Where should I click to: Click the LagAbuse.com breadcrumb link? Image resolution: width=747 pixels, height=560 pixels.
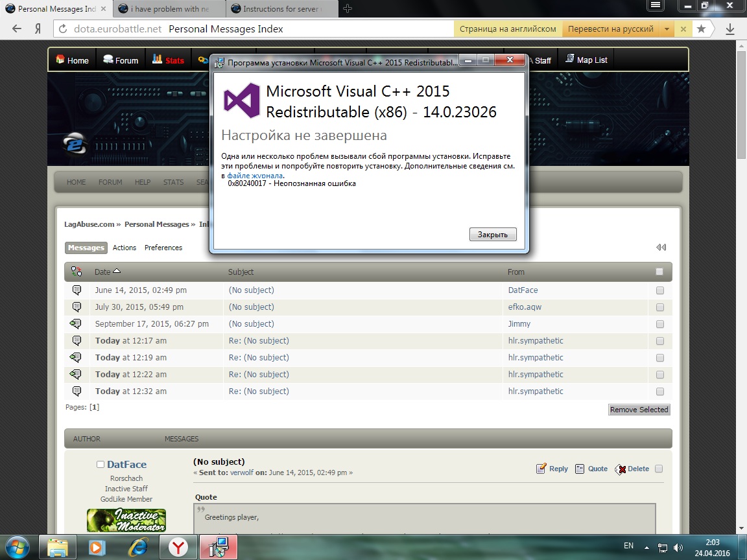point(89,224)
